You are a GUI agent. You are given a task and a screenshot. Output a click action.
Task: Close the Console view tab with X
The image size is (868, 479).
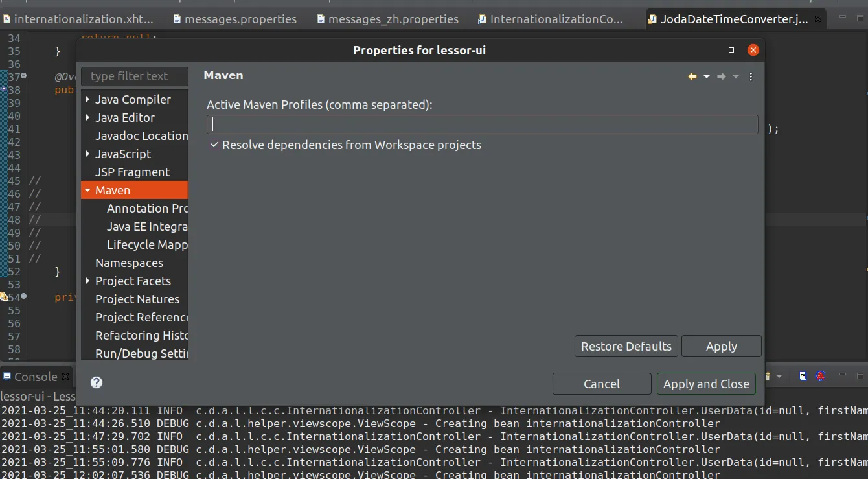[x=65, y=377]
